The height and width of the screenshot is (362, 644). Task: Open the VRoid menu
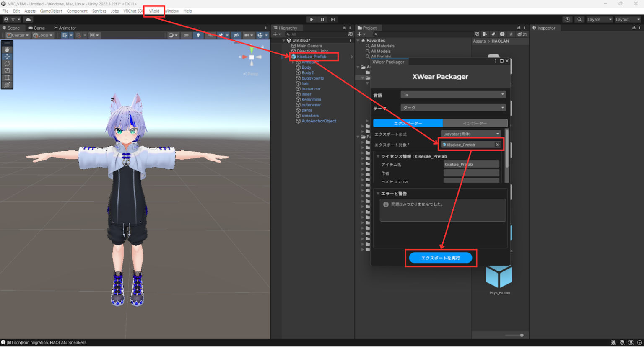(154, 11)
